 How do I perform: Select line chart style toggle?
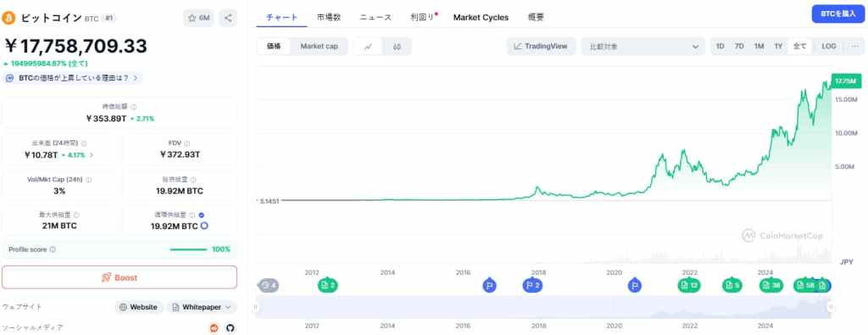coord(369,47)
